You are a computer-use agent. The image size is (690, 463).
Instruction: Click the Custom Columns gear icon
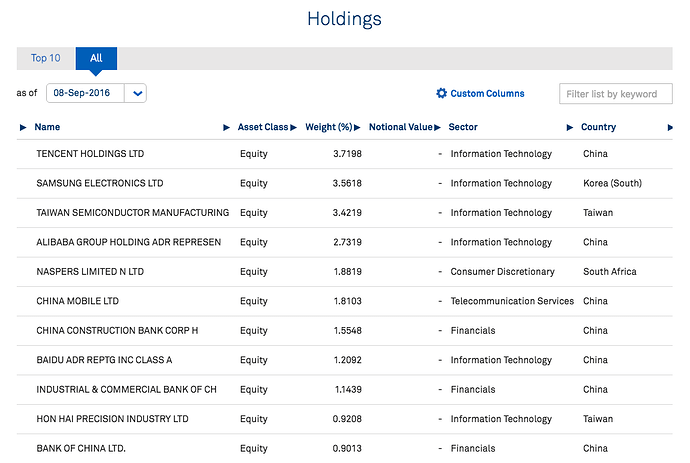(442, 94)
